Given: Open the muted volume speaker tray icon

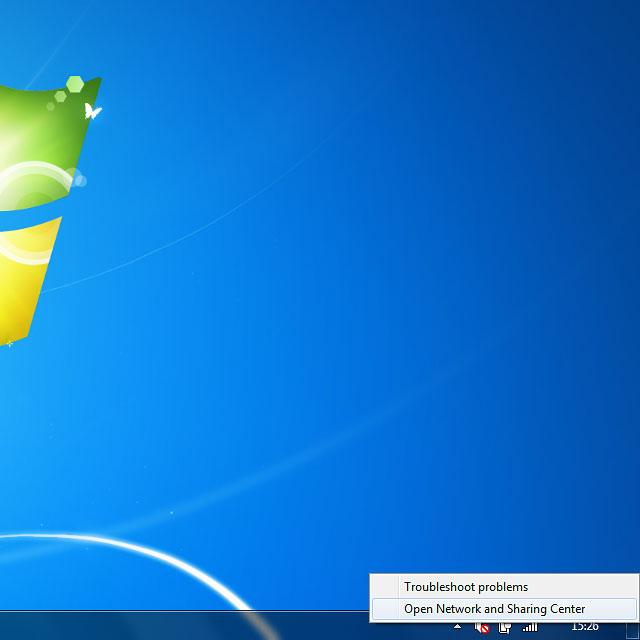Looking at the screenshot, I should [x=482, y=627].
